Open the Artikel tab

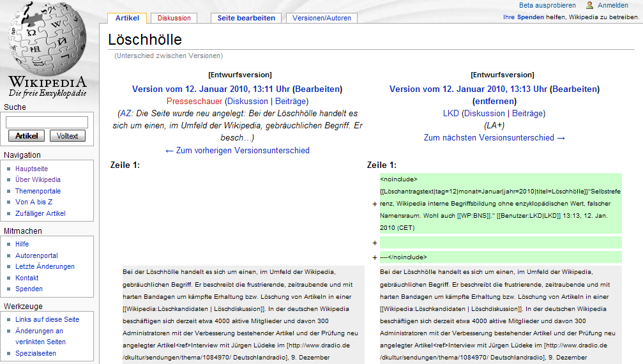click(x=127, y=18)
